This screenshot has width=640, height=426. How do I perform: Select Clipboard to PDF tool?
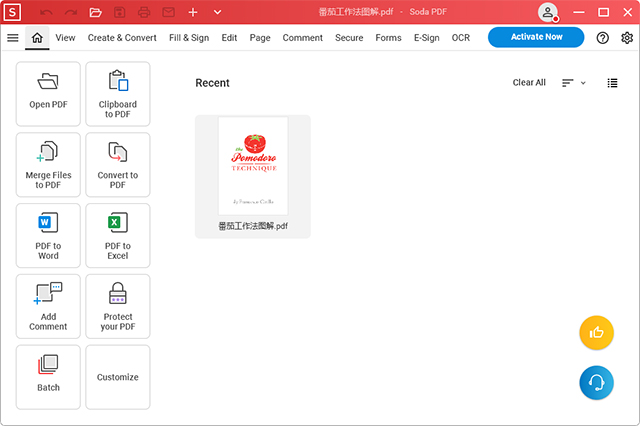click(x=118, y=93)
